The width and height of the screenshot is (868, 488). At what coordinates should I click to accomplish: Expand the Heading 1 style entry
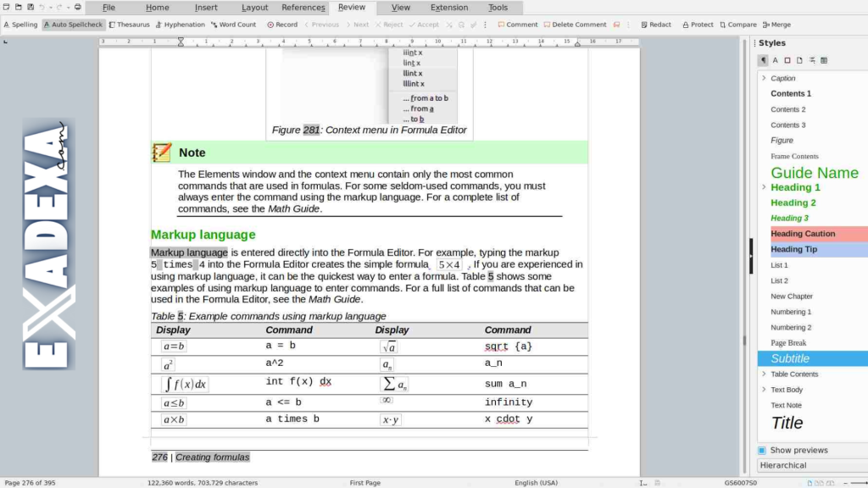(765, 187)
